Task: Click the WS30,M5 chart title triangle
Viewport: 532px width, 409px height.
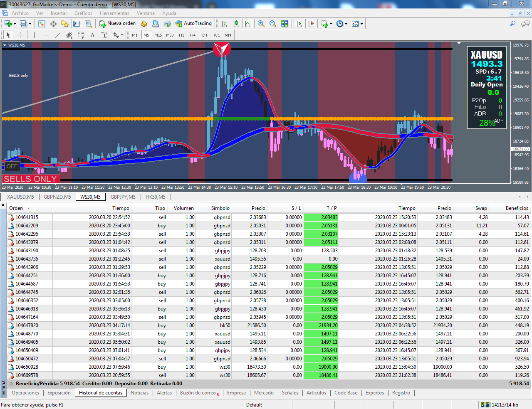Action: [5, 45]
